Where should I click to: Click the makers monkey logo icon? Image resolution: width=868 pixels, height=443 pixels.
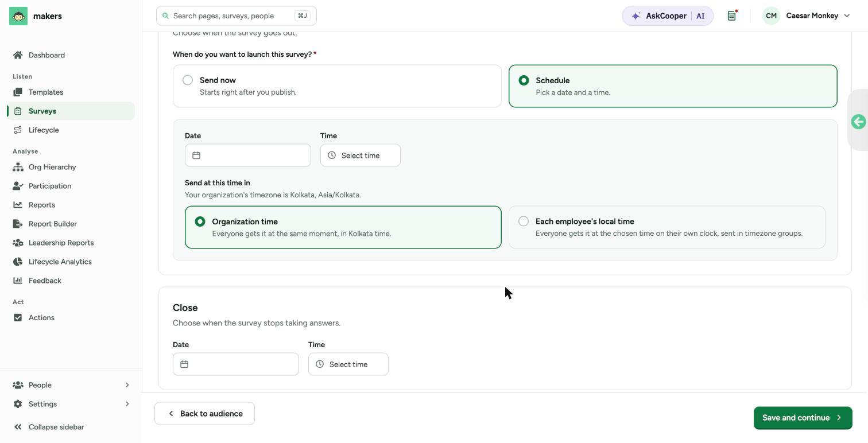(x=18, y=16)
